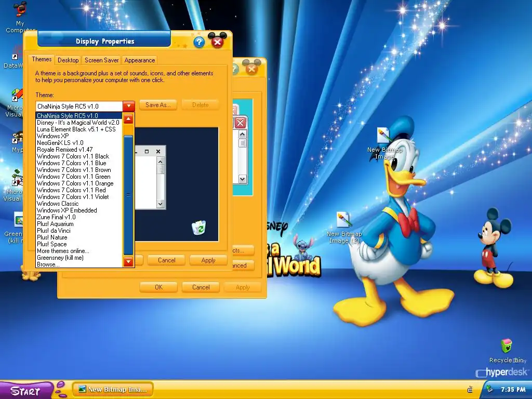Click the Start button on the taskbar
Screen dimensions: 532x399
coord(26,391)
